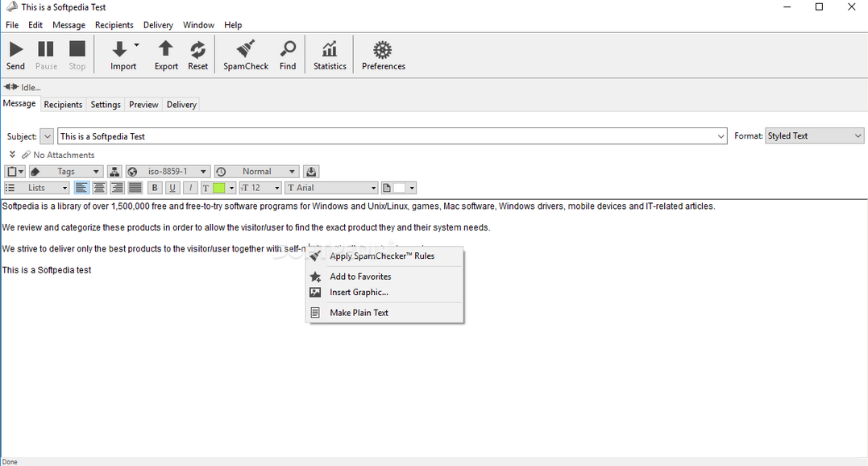Expand the Subject field's right-side arrow

pos(721,136)
